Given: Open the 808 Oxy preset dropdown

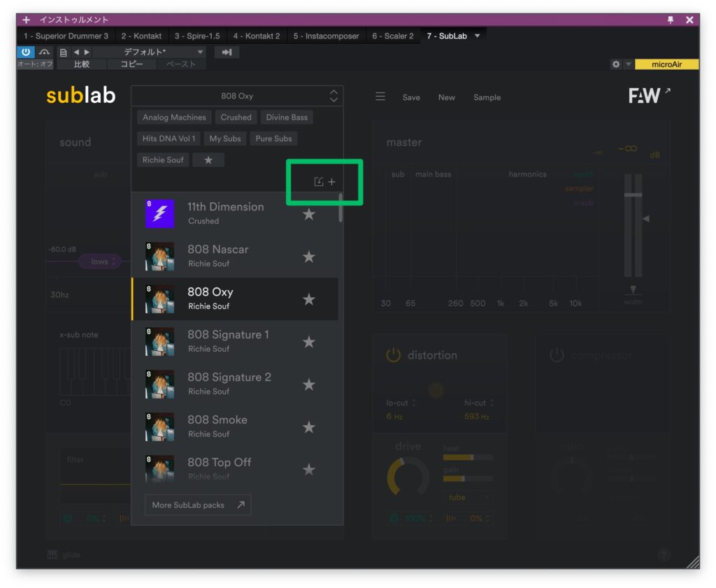Looking at the screenshot, I should tap(236, 96).
